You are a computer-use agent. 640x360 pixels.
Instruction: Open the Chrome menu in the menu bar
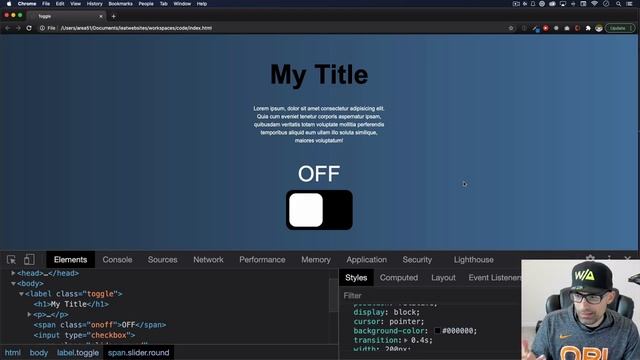coord(27,4)
